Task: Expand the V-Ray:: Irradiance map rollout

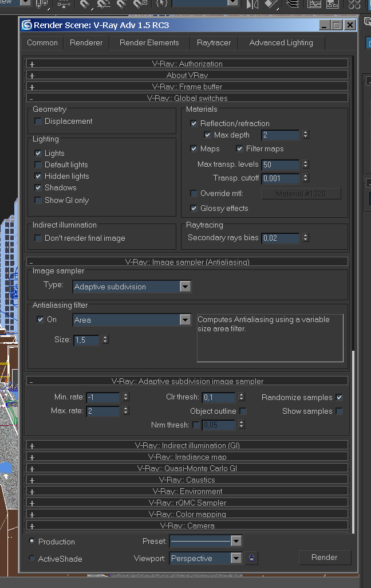Action: (187, 457)
